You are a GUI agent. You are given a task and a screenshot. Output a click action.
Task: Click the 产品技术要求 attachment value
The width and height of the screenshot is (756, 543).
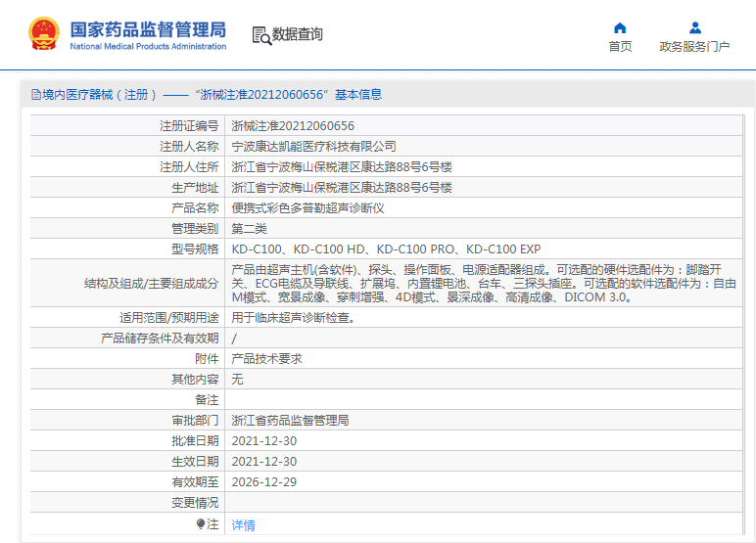[x=266, y=358]
